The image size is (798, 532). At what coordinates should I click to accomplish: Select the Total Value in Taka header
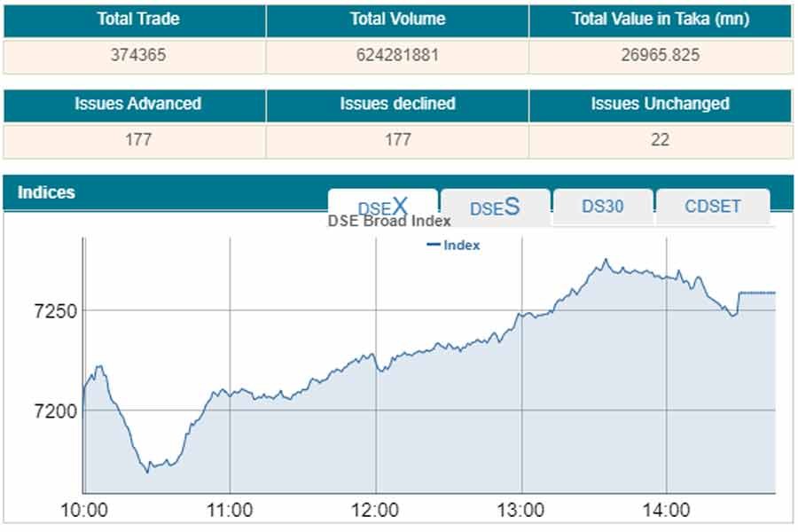coord(660,20)
